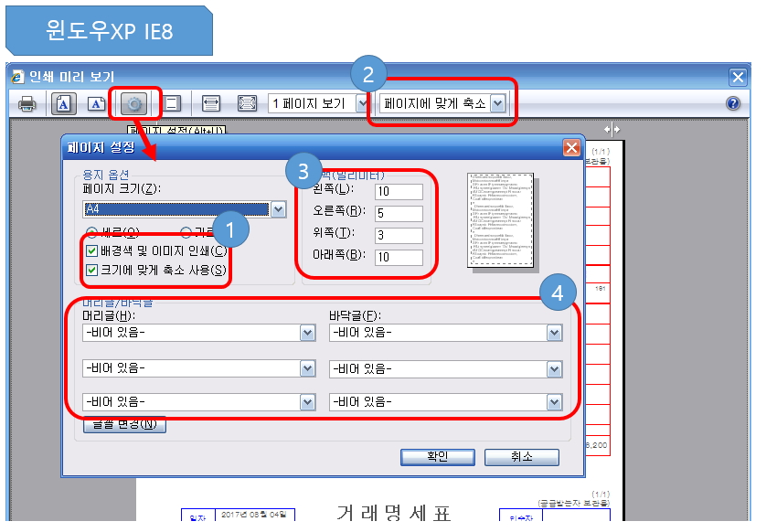Toggle headers and footers toolbar icon

tap(172, 104)
